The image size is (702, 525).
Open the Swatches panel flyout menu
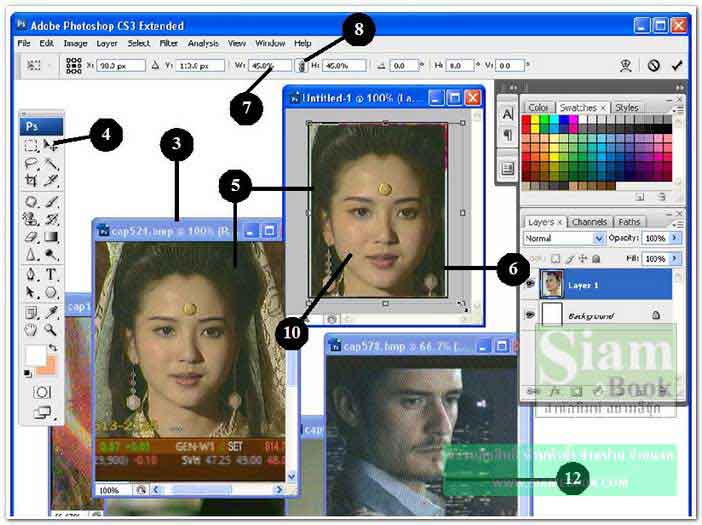679,109
